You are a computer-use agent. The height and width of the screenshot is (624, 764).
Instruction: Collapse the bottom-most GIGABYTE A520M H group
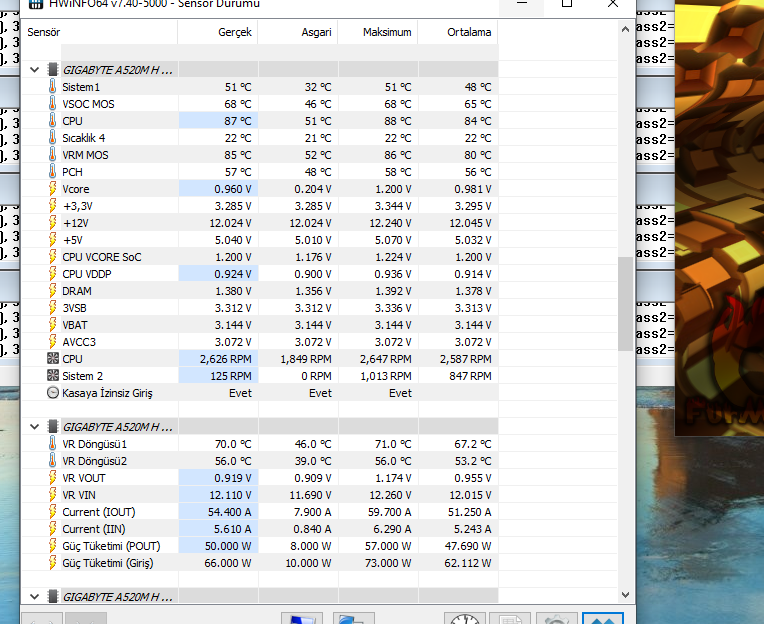tap(34, 597)
